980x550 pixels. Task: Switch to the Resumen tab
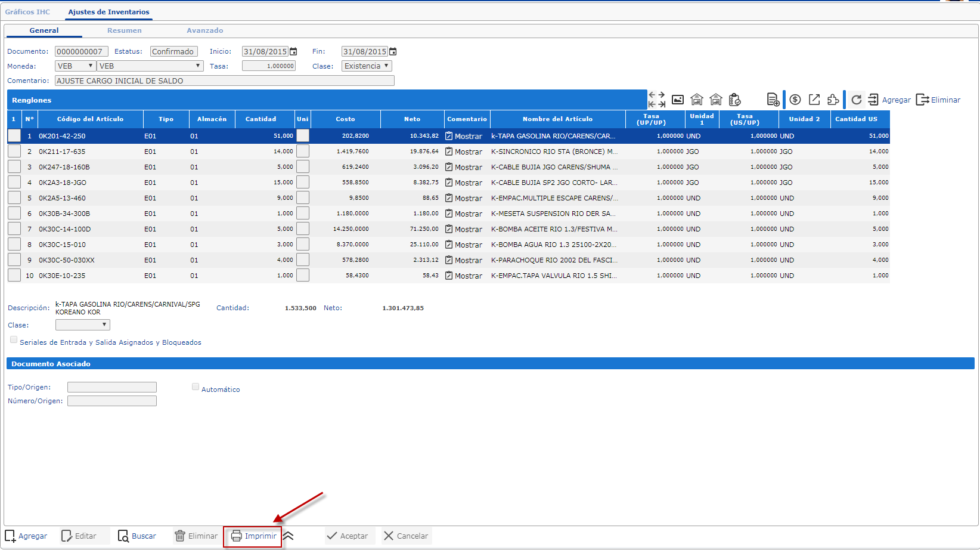point(124,30)
